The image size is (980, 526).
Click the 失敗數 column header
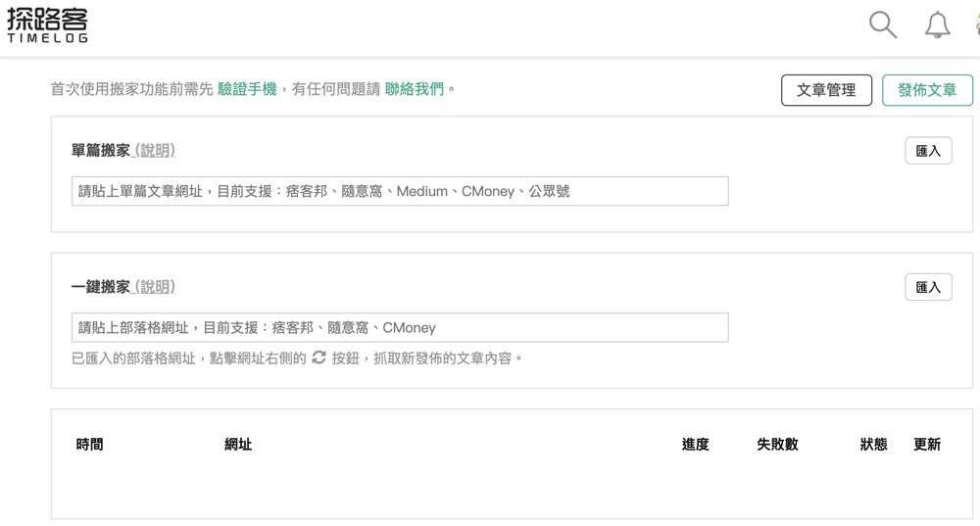click(777, 445)
